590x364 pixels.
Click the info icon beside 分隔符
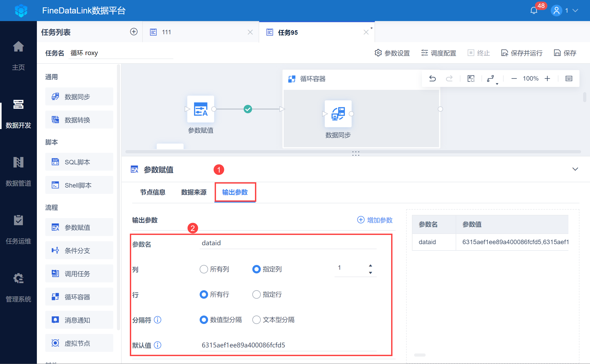[158, 320]
